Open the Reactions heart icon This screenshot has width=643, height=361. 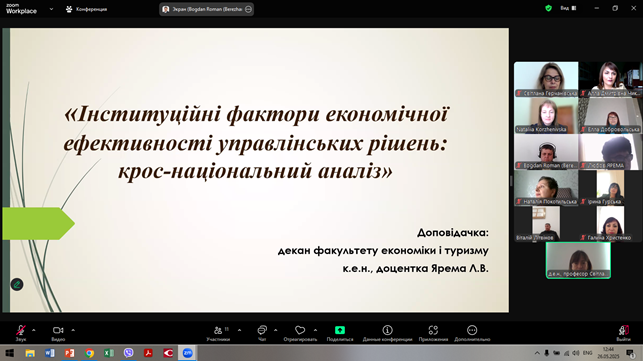(300, 333)
